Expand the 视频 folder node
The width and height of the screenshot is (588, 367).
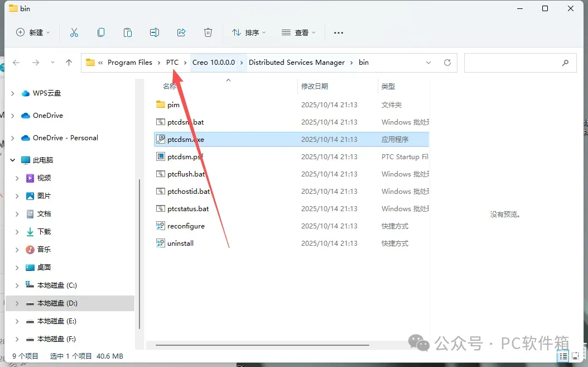click(x=17, y=178)
